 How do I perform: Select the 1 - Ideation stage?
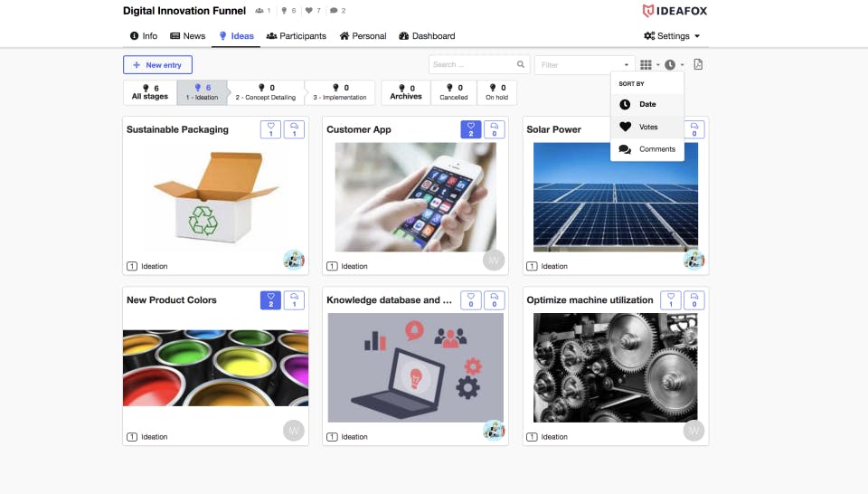[202, 92]
